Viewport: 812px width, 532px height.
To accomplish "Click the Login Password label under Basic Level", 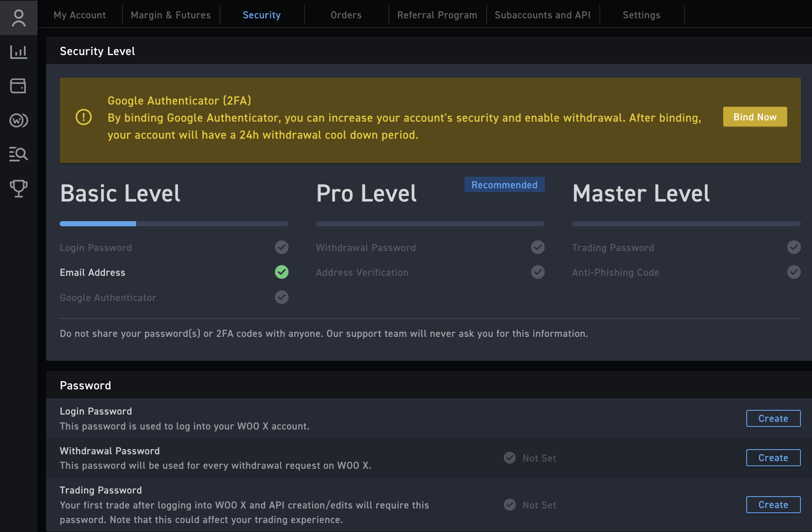I will [96, 248].
